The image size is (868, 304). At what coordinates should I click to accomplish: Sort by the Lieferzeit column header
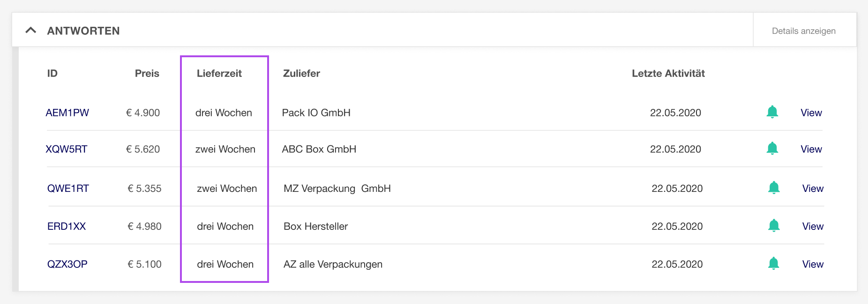click(219, 73)
